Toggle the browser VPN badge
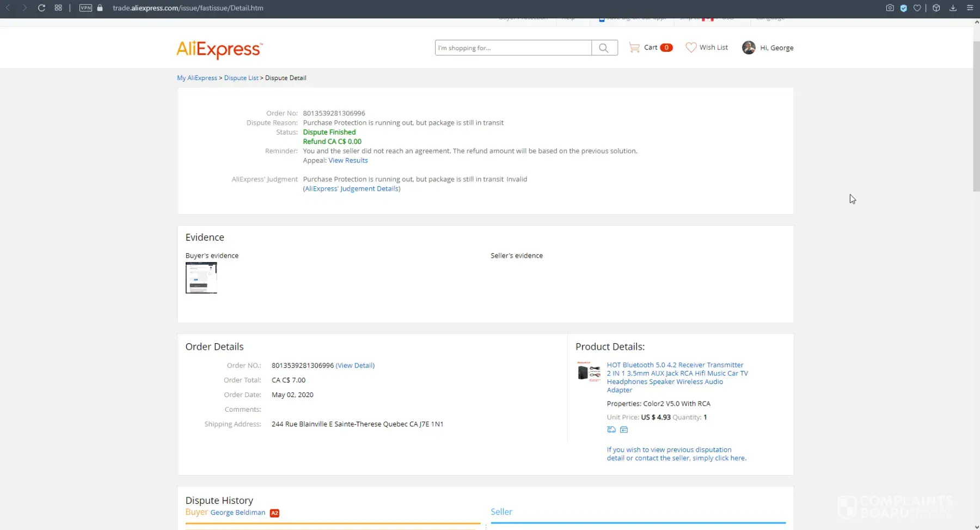This screenshot has height=530, width=980. tap(85, 8)
